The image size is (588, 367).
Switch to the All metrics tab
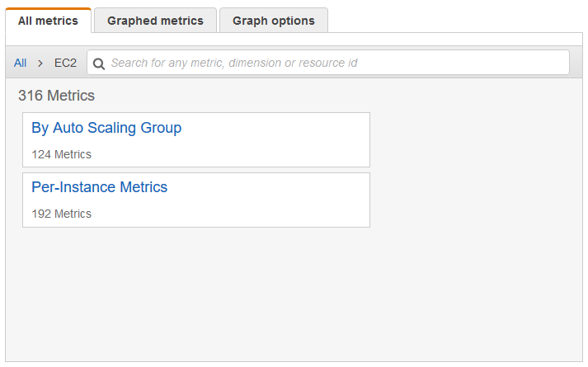pyautogui.click(x=48, y=21)
